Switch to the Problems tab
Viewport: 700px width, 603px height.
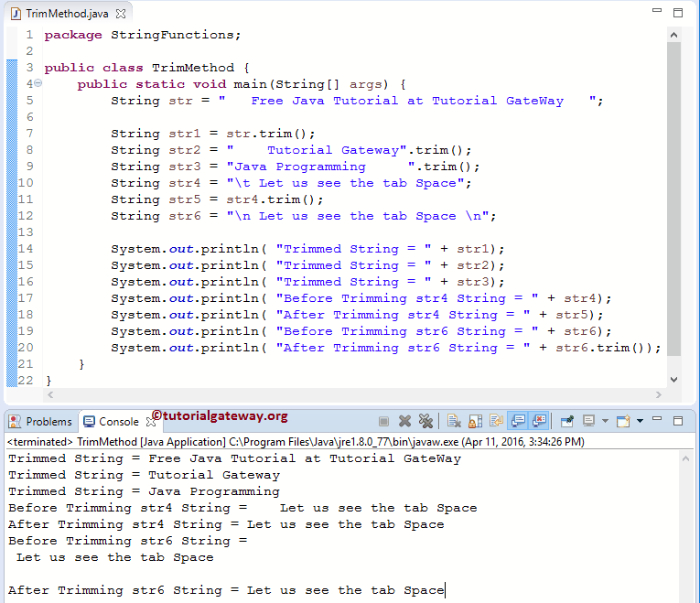click(x=41, y=422)
